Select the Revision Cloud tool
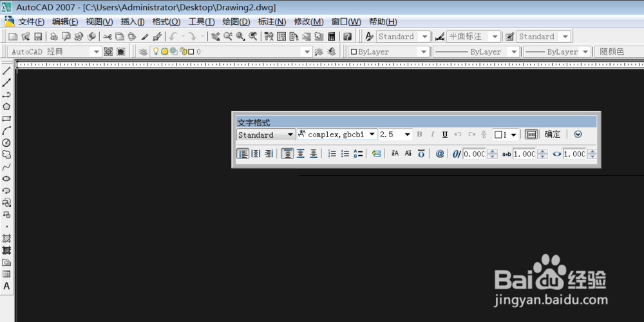Screen dimensions: 644x322 coord(6,155)
